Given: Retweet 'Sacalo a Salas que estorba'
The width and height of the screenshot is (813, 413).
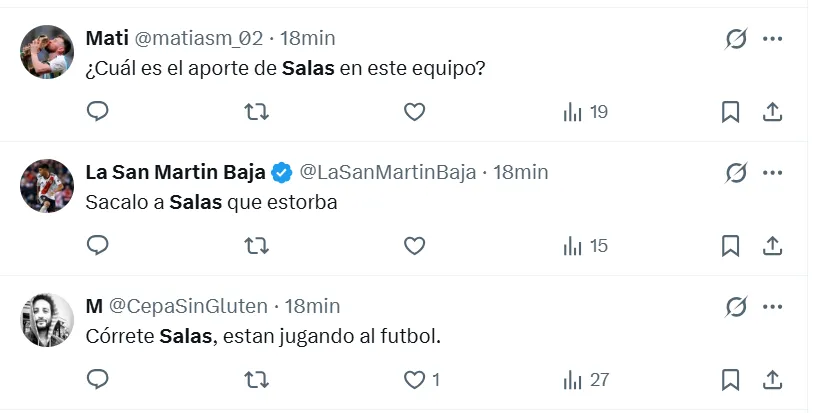Looking at the screenshot, I should pyautogui.click(x=256, y=245).
